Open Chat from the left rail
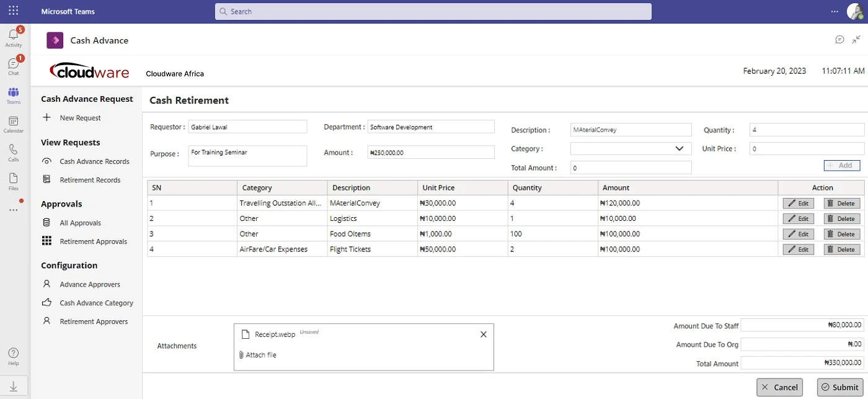 click(13, 66)
